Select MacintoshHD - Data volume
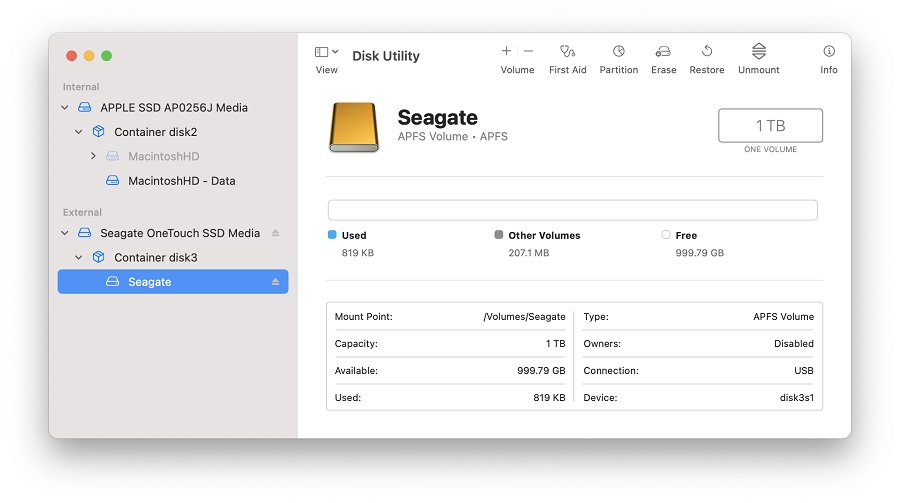900x503 pixels. tap(181, 181)
